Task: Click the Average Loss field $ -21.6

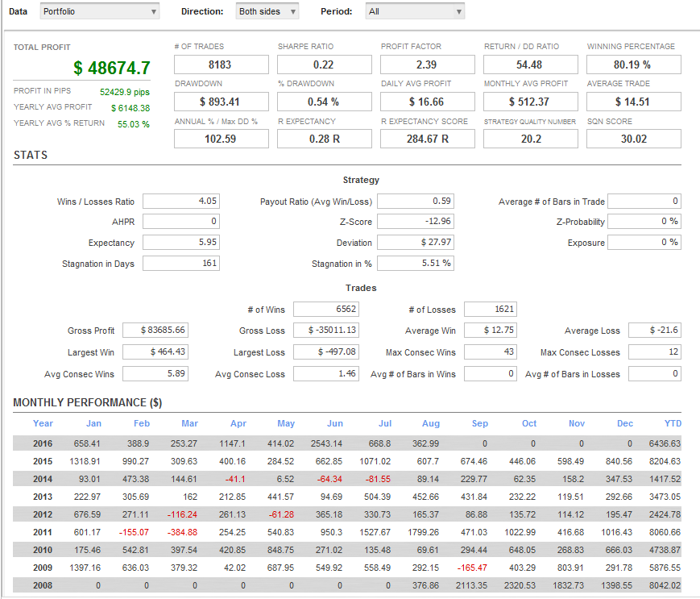Action: [655, 330]
